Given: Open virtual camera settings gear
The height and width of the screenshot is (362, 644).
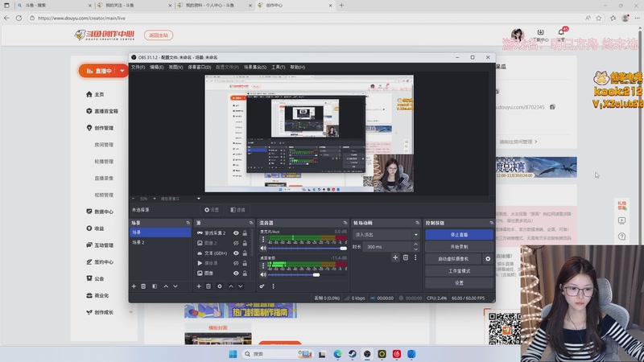Looking at the screenshot, I should [488, 259].
